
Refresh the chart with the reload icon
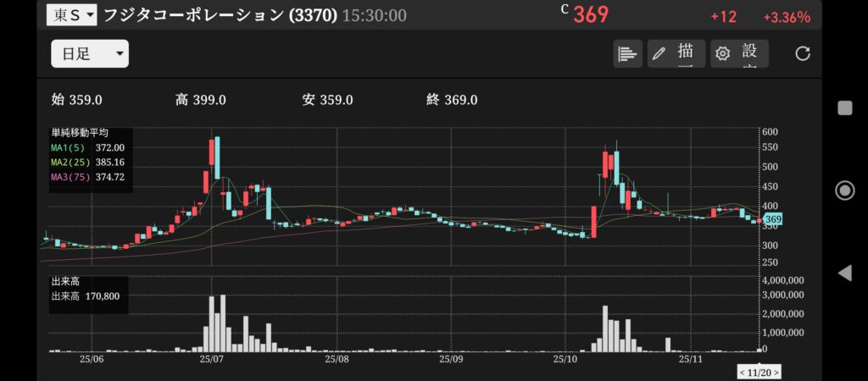[x=802, y=54]
